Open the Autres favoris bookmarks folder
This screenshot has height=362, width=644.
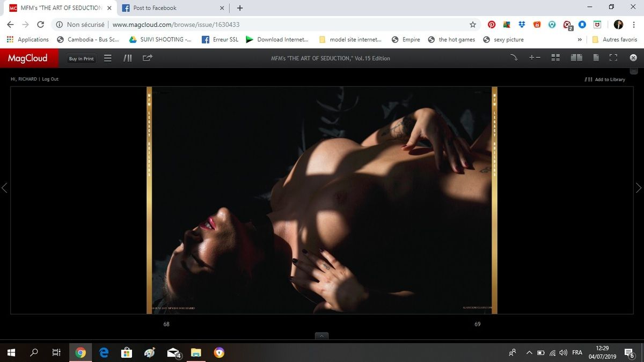click(x=614, y=40)
